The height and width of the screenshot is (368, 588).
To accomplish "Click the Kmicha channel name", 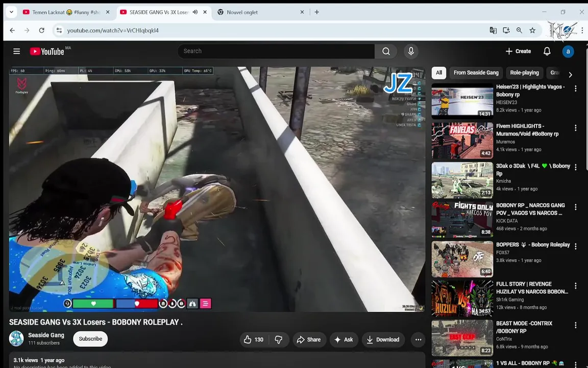I will [x=504, y=181].
